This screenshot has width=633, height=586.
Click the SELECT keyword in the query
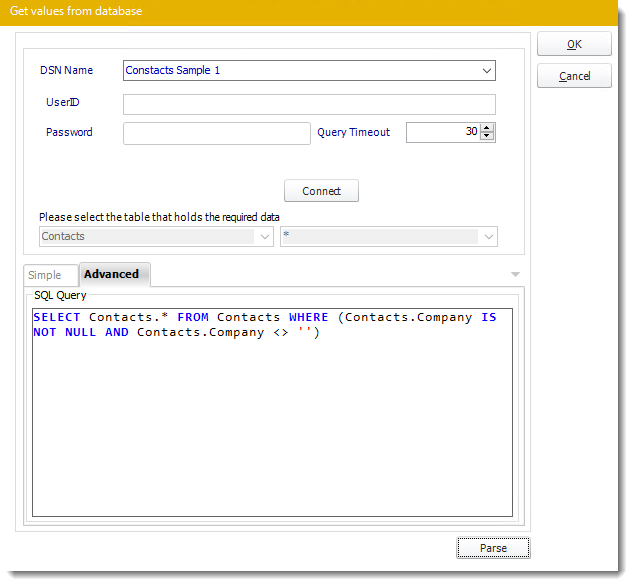[x=57, y=317]
